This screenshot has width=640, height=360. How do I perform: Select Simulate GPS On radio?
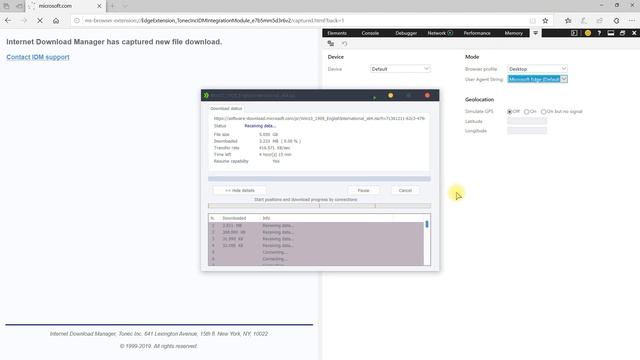click(527, 111)
